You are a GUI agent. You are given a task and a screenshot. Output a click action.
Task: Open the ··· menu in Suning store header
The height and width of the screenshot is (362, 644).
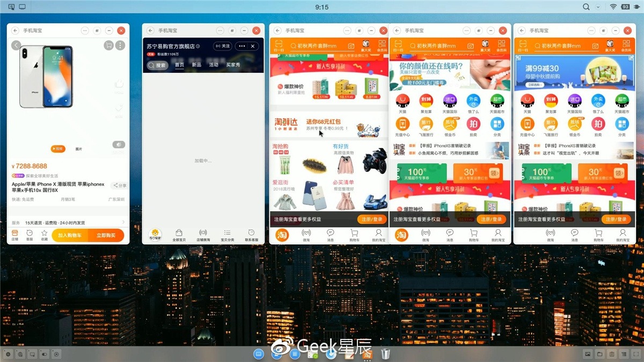tap(242, 46)
